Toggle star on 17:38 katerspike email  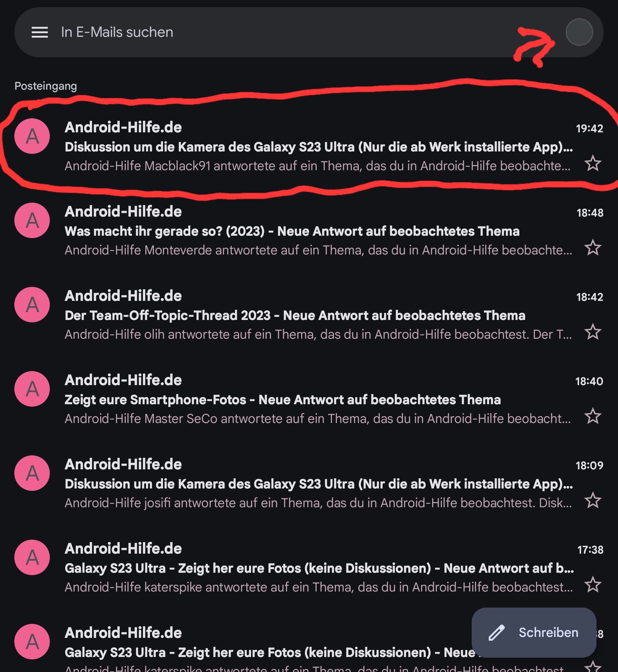(593, 585)
